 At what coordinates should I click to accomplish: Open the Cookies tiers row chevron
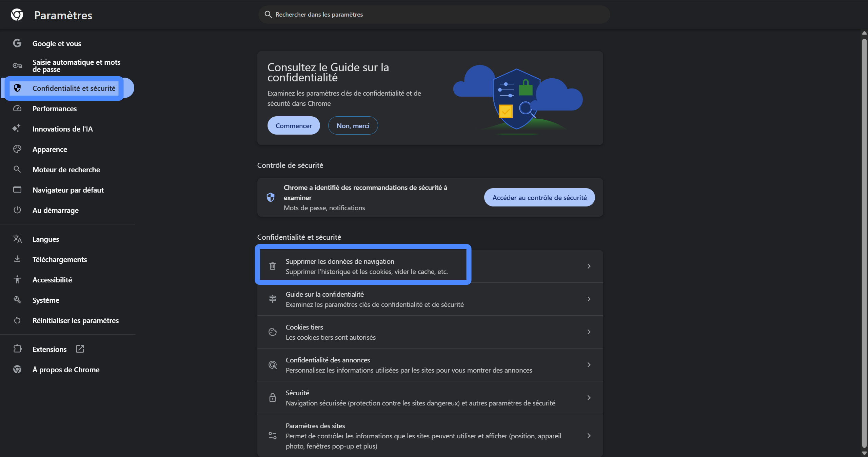[x=589, y=332]
